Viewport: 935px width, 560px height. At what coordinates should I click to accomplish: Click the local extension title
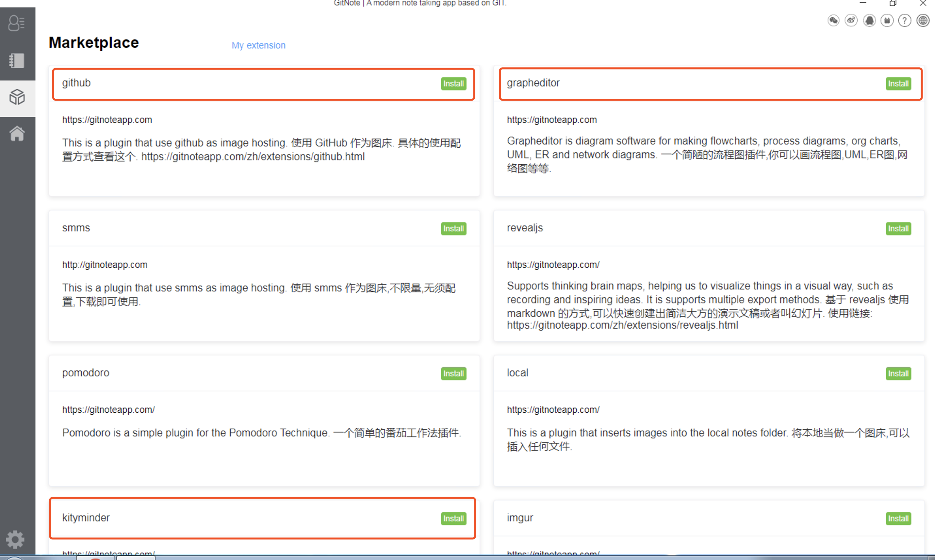click(517, 373)
